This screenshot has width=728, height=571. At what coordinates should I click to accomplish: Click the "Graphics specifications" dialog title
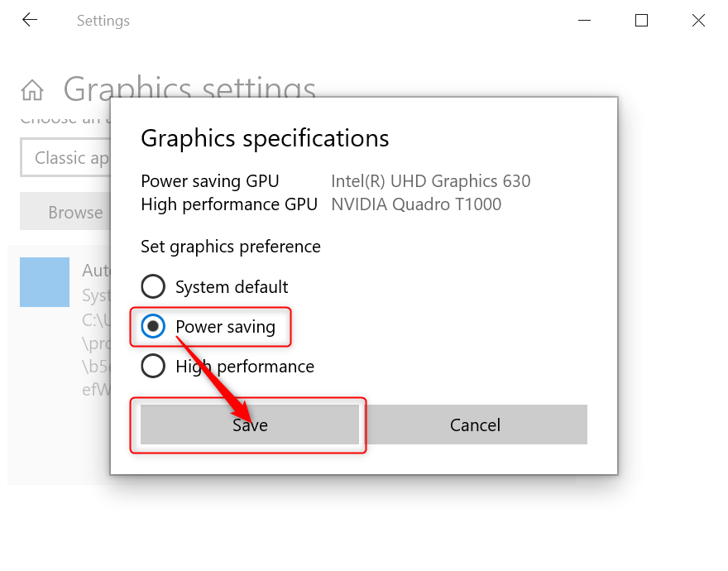265,138
